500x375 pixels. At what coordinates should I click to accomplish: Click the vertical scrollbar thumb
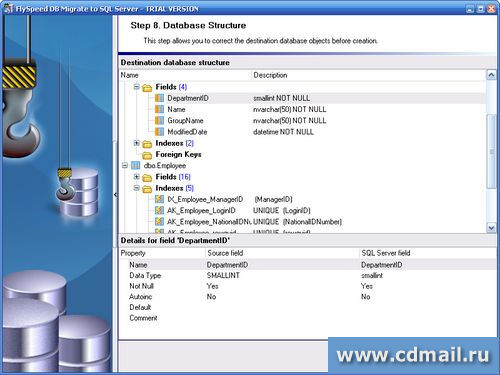[491, 151]
